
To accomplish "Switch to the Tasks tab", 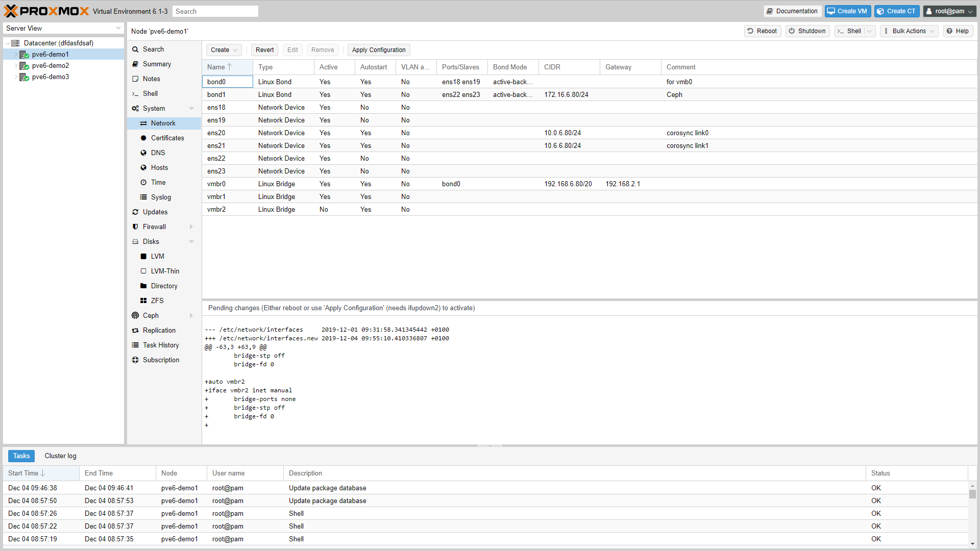I will (x=21, y=456).
